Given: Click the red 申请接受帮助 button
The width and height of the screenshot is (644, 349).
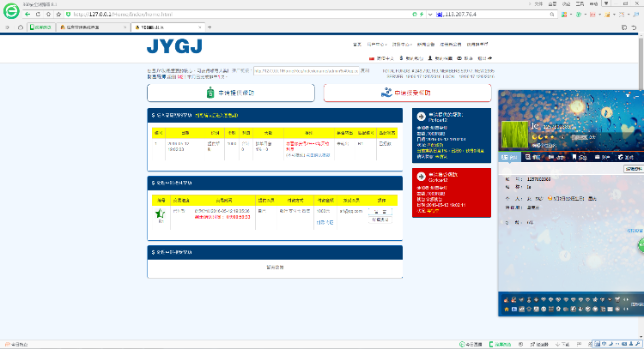Looking at the screenshot, I should (407, 93).
